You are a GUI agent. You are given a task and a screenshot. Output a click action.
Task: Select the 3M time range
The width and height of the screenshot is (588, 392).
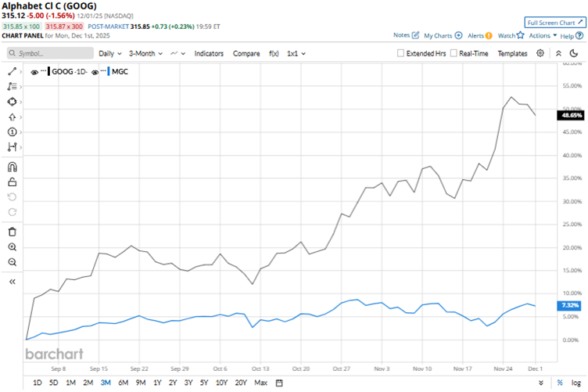click(x=106, y=383)
